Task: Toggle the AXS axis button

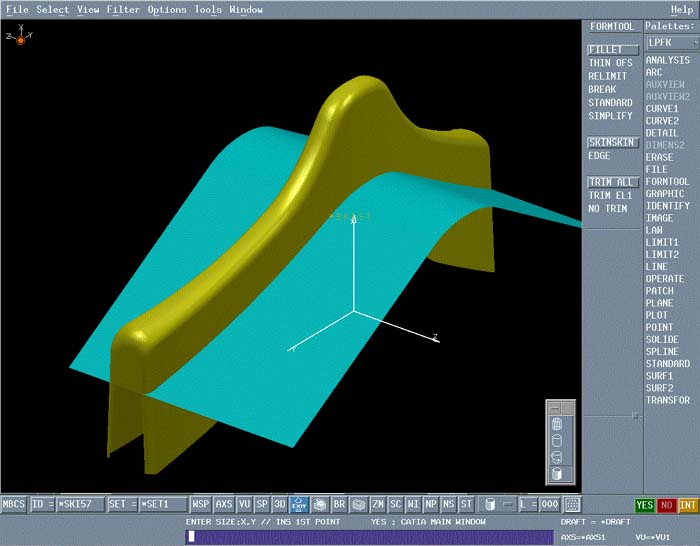Action: pyautogui.click(x=224, y=505)
